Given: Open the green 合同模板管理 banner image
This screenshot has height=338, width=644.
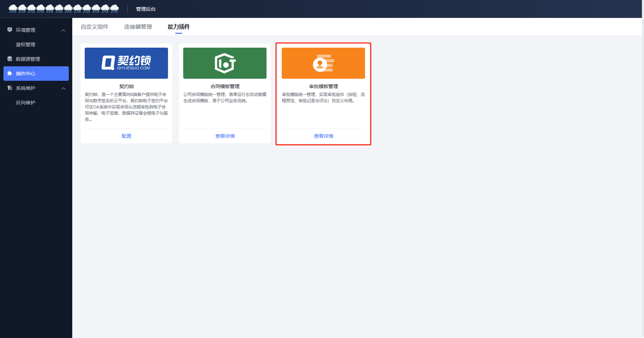Looking at the screenshot, I should 225,63.
